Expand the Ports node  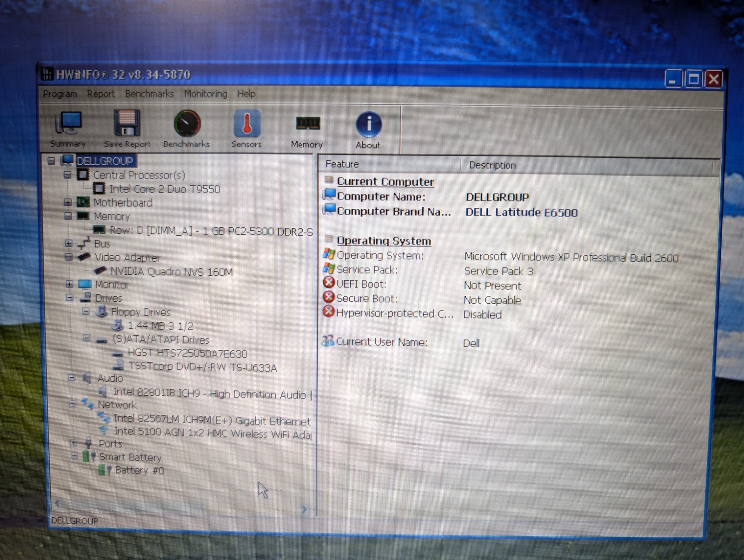point(74,443)
